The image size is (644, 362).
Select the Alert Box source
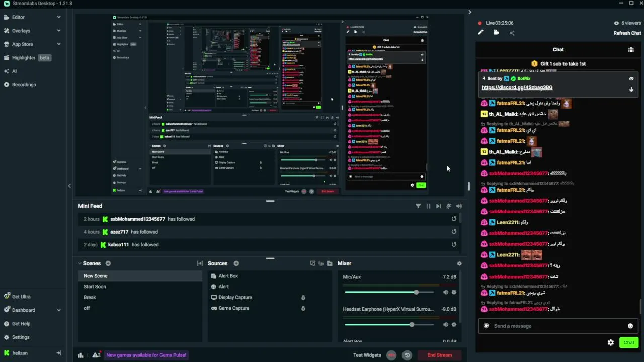point(270,276)
